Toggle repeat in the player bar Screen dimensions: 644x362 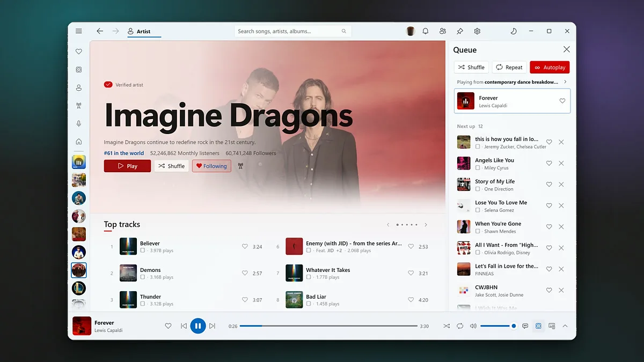tap(460, 326)
